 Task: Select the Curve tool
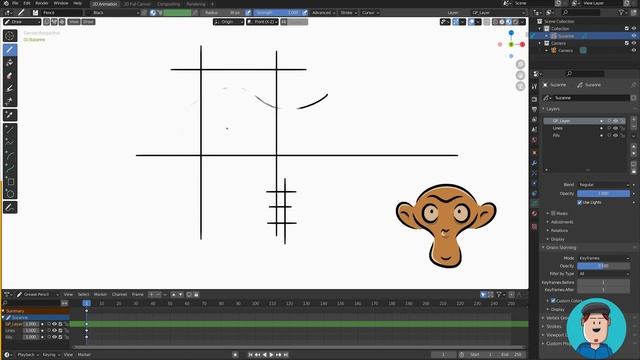pos(10,168)
